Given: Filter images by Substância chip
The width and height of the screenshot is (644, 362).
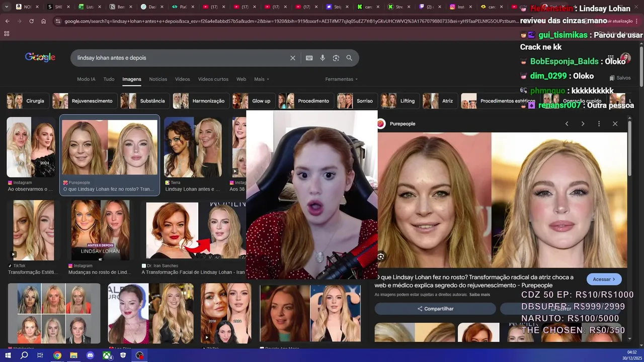Looking at the screenshot, I should tap(145, 101).
